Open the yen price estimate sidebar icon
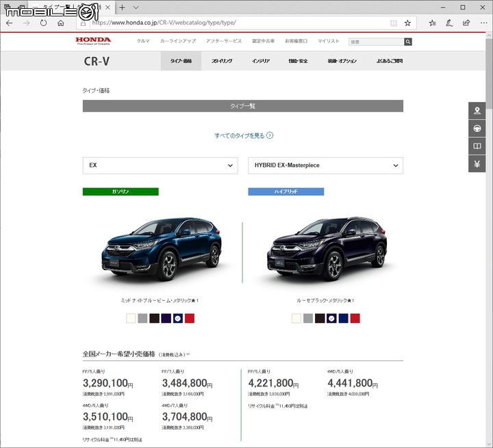Screen dimensions: 493x448 click(x=477, y=164)
